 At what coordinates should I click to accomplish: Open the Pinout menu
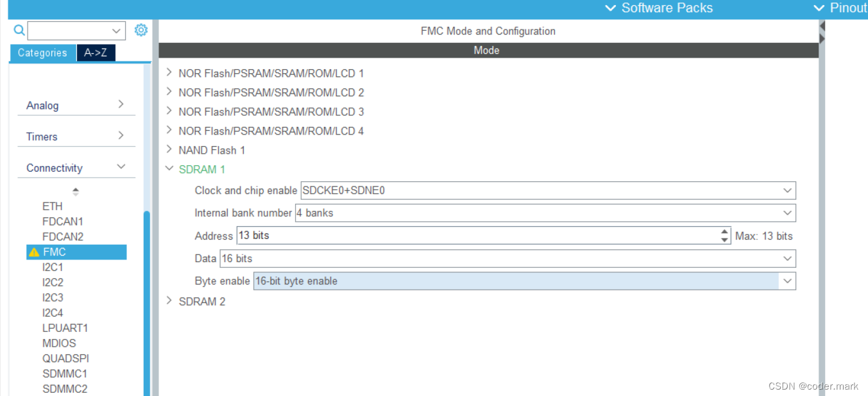pos(849,8)
